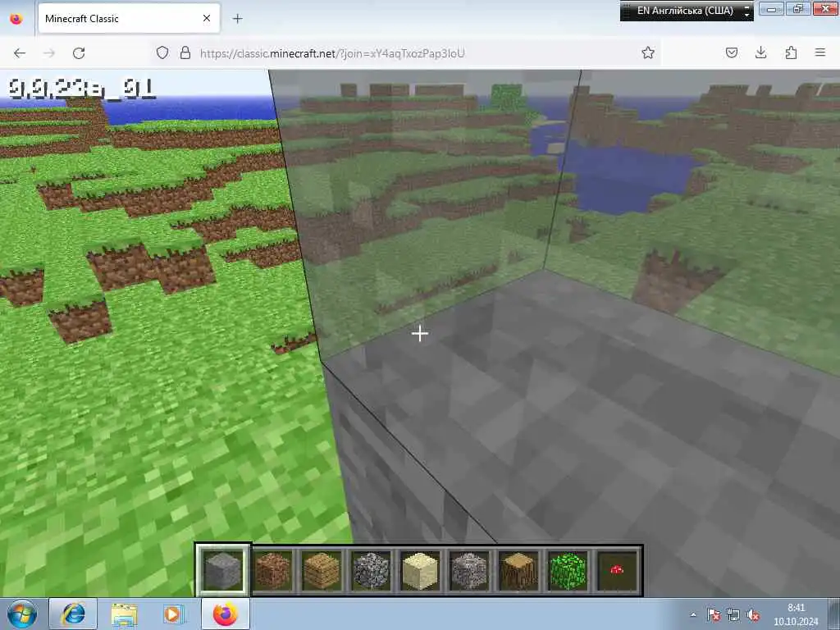Open the Firefox downloads panel

pos(760,52)
